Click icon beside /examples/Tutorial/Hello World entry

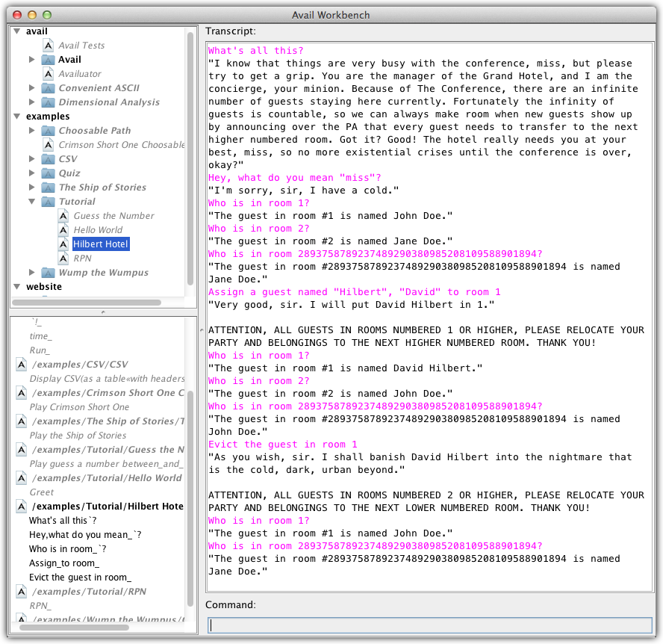pos(22,477)
